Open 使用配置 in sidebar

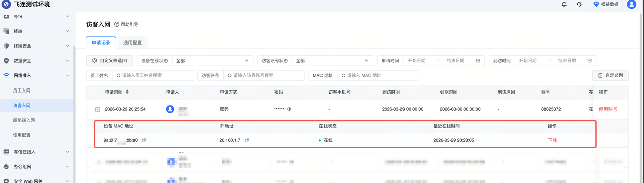click(x=22, y=135)
